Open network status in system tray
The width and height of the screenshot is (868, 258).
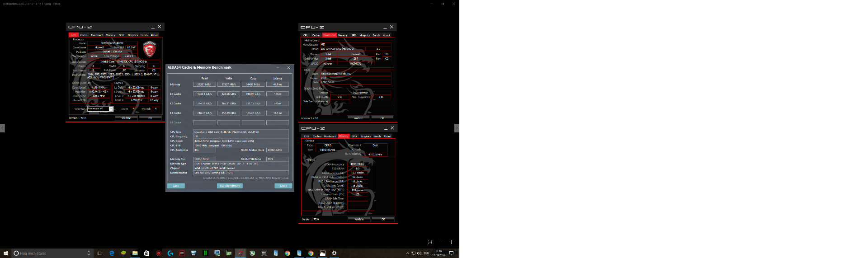tap(413, 253)
